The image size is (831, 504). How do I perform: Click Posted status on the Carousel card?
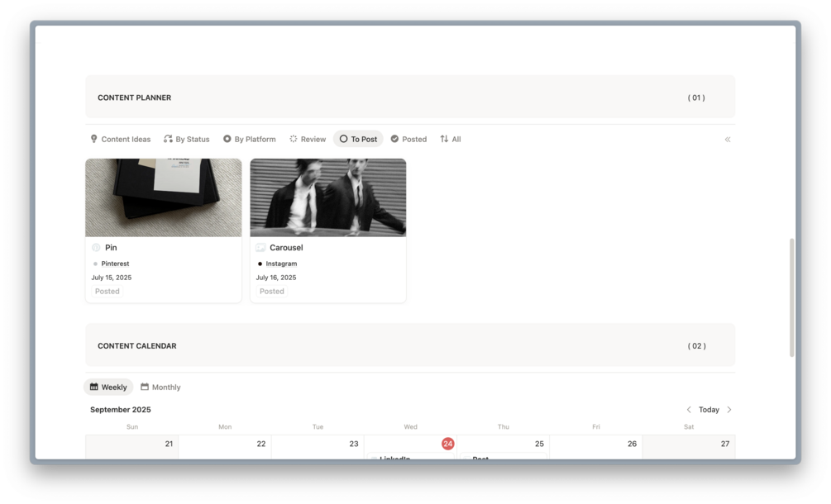[x=272, y=291]
